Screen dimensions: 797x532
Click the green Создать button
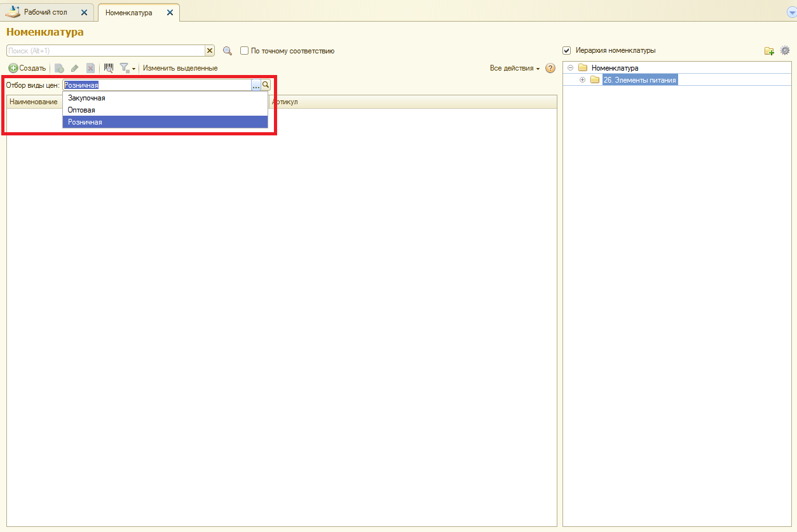pyautogui.click(x=27, y=68)
